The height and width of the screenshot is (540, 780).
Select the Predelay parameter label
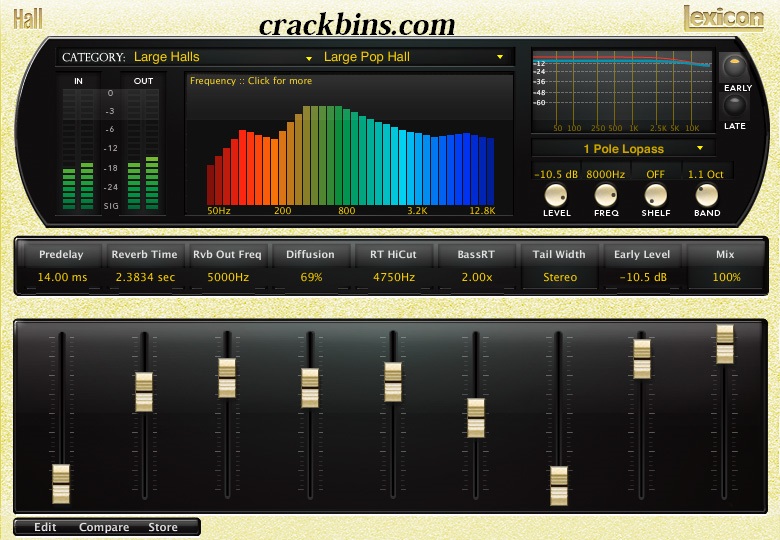tap(61, 255)
